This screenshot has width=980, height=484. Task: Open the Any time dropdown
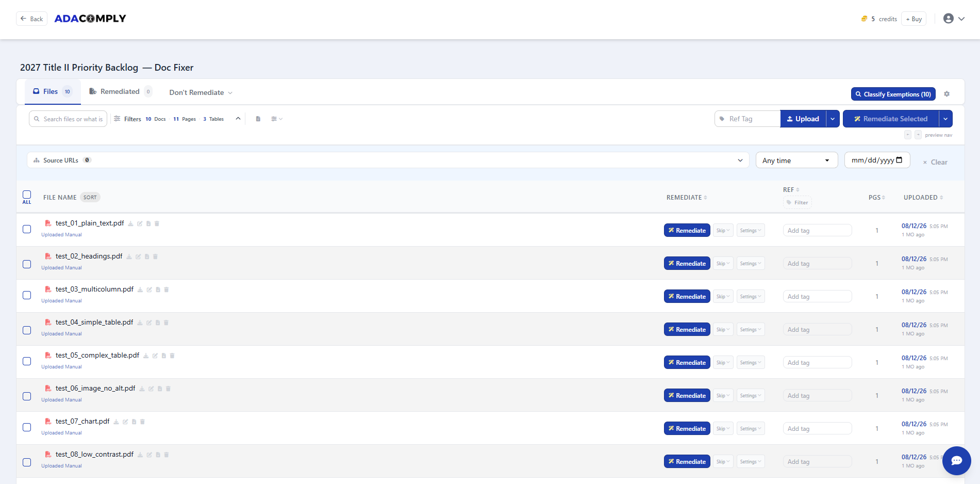(x=796, y=160)
